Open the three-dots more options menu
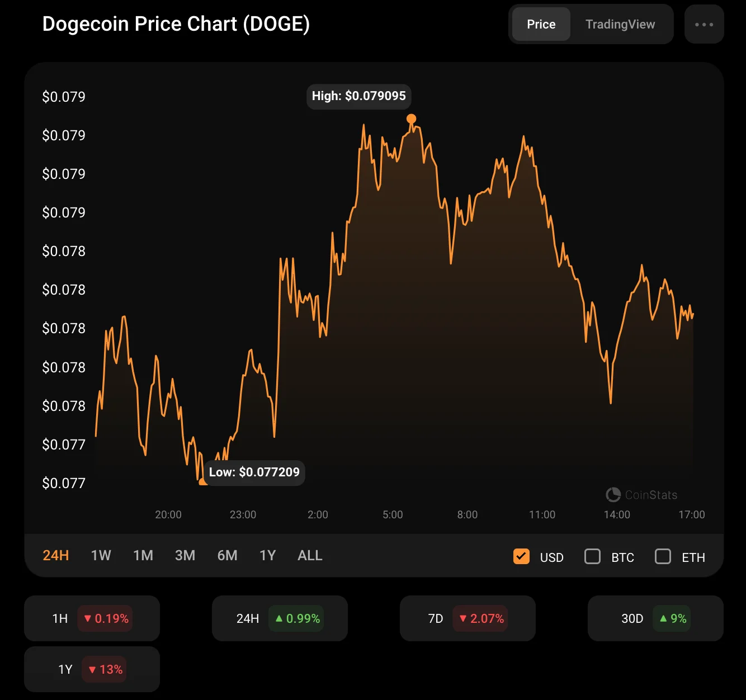This screenshot has height=700, width=746. (x=703, y=25)
